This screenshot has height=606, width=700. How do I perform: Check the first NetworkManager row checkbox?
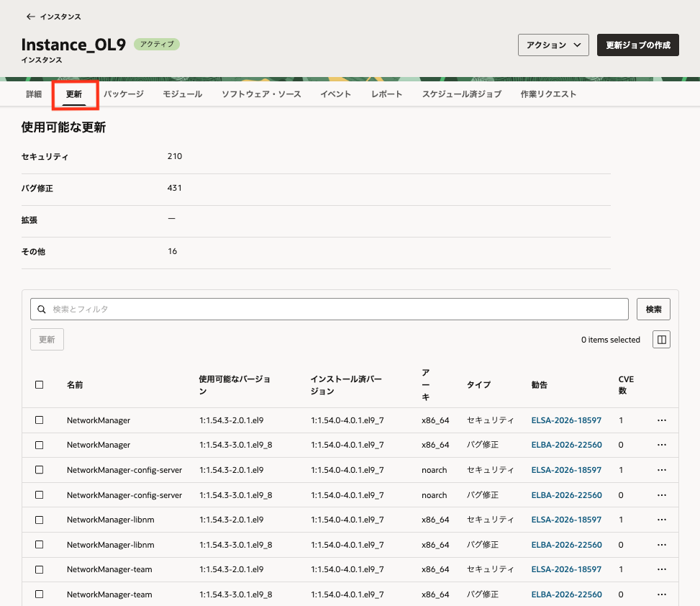pyautogui.click(x=40, y=420)
